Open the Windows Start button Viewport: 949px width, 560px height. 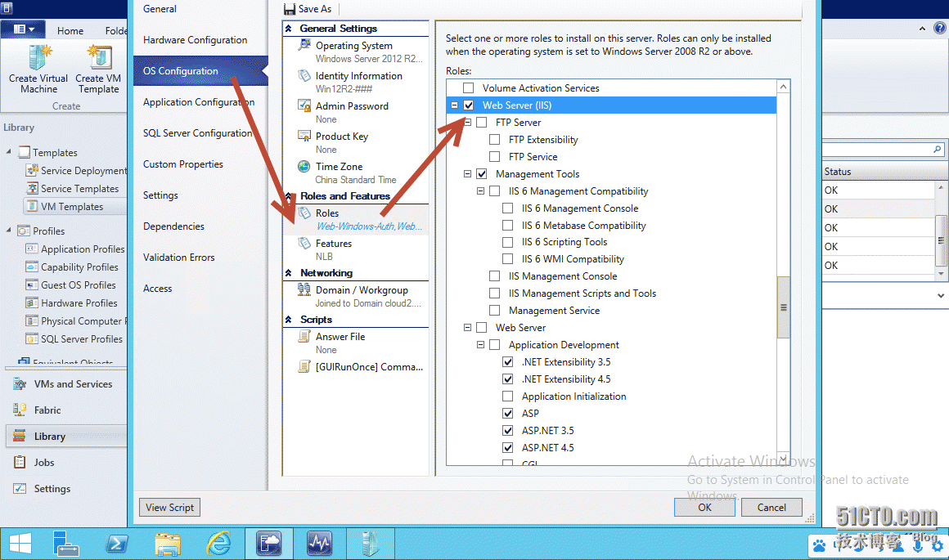click(20, 543)
